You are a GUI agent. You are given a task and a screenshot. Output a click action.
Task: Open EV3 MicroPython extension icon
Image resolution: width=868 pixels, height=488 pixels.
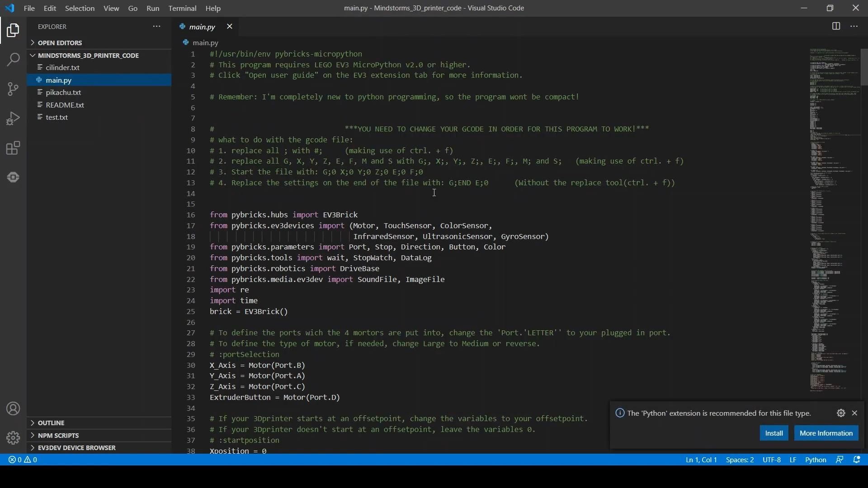click(13, 177)
